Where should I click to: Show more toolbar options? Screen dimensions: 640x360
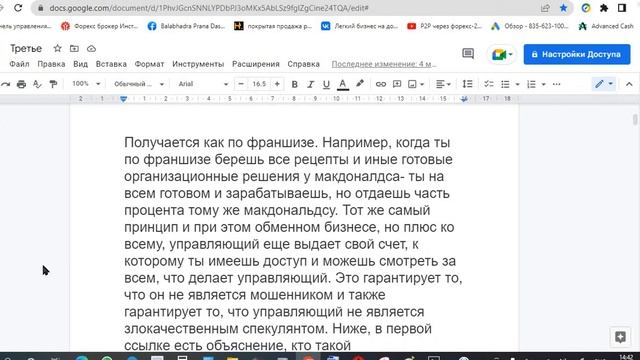[556, 84]
